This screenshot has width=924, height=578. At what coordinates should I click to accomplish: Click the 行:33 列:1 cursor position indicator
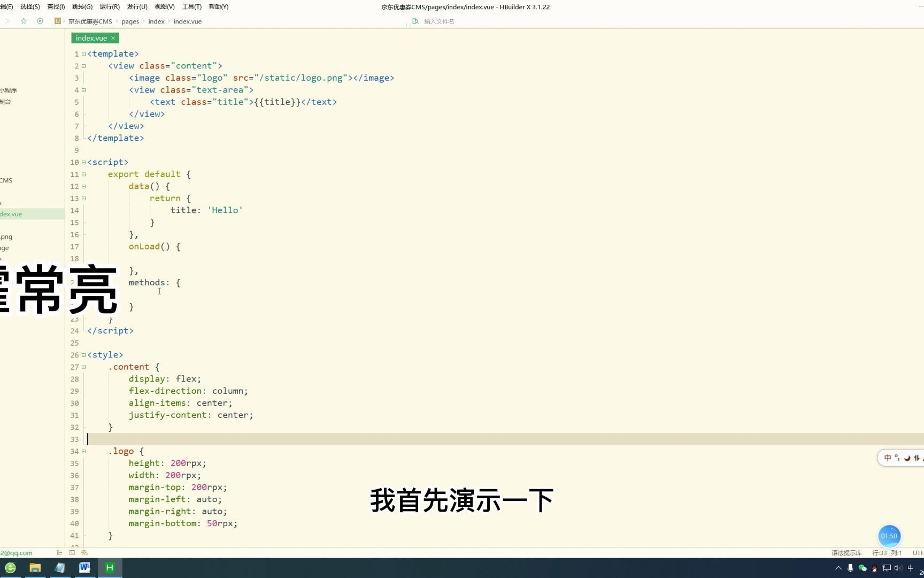click(887, 553)
